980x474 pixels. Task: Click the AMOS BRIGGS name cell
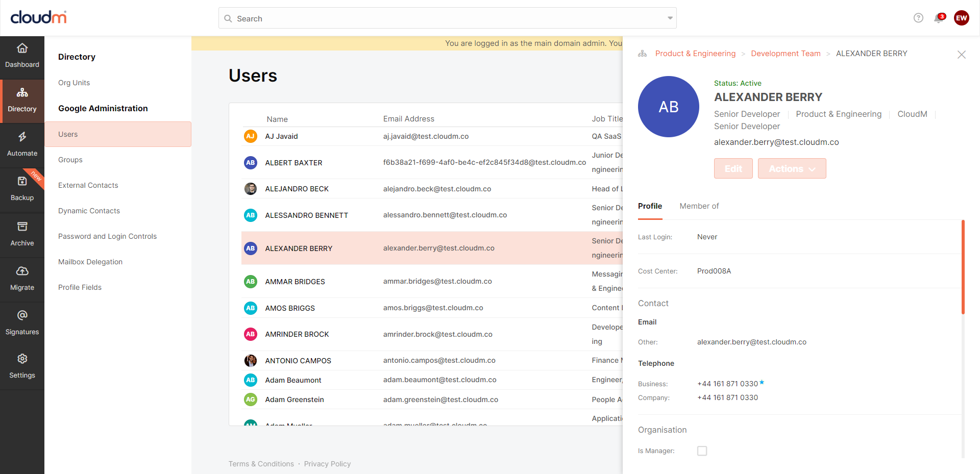point(290,308)
